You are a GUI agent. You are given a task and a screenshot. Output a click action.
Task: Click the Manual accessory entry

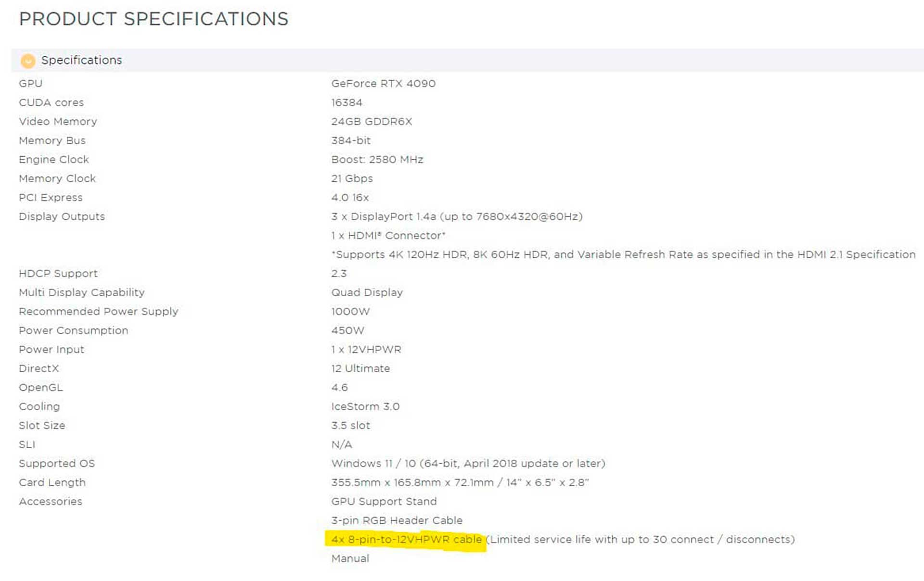pyautogui.click(x=350, y=559)
